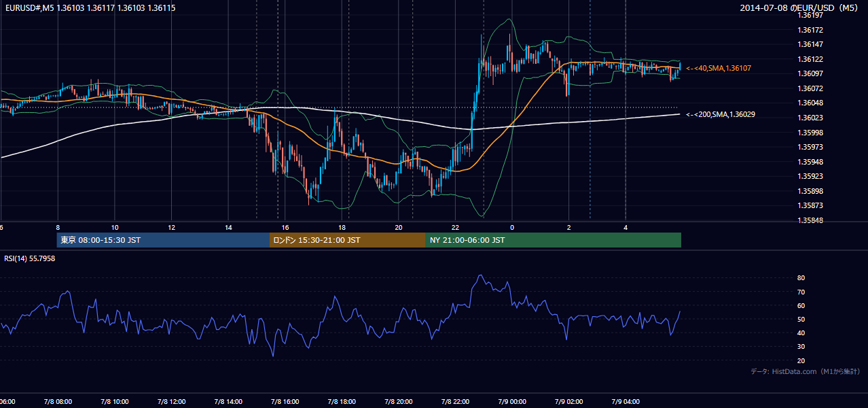868x408 pixels.
Task: Click price level 1.36072 on the axis
Action: click(x=810, y=88)
